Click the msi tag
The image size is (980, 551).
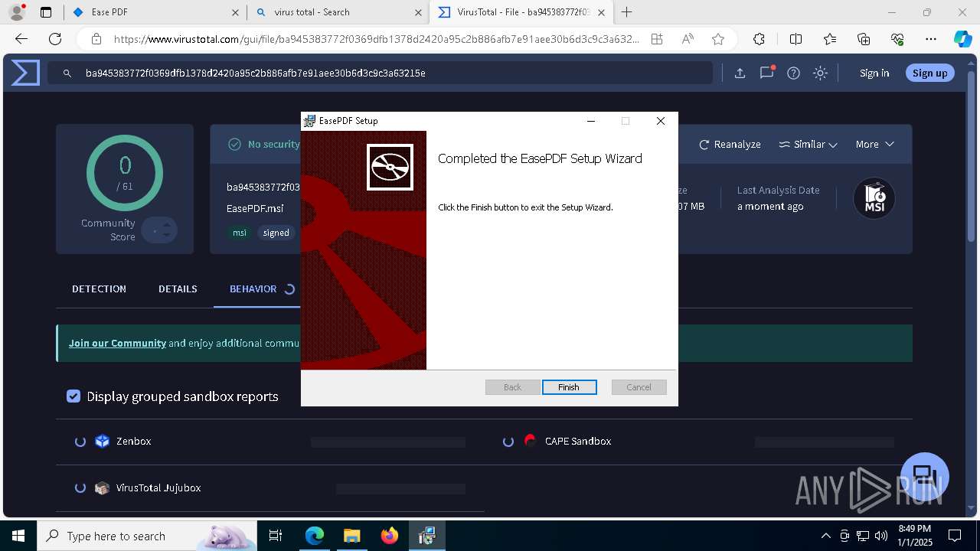240,233
